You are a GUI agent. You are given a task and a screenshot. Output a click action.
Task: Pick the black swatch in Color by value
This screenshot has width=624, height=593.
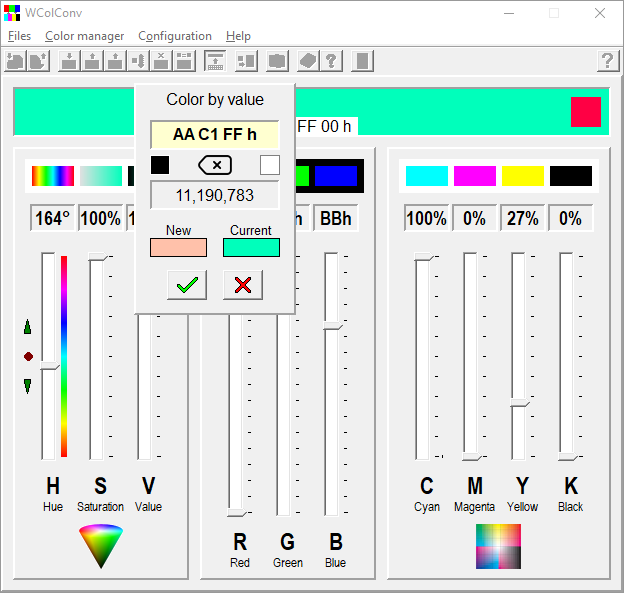160,165
